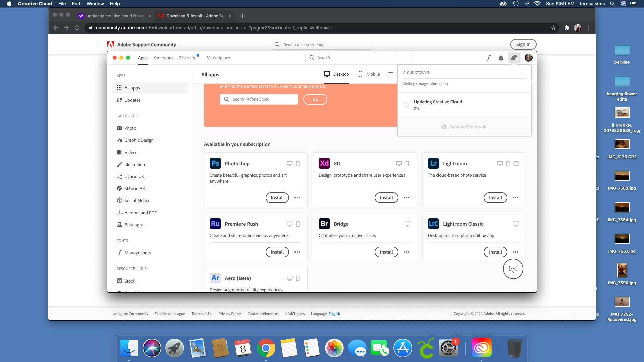Select the Mobile apps tab

point(369,74)
